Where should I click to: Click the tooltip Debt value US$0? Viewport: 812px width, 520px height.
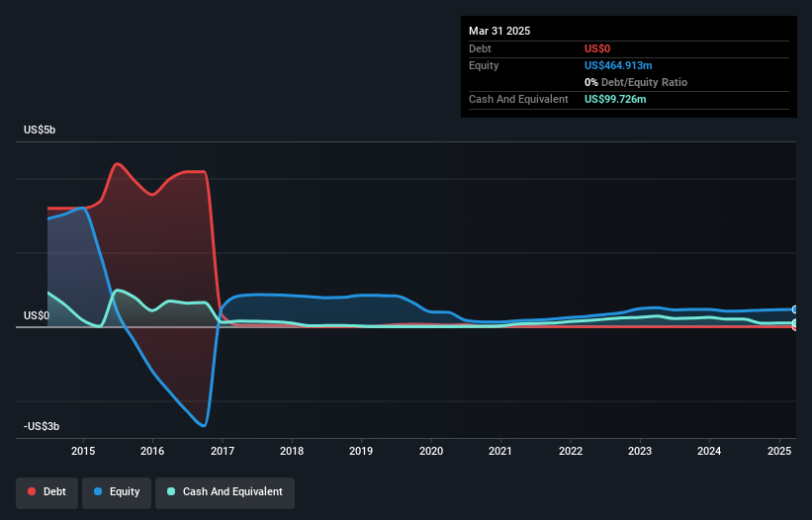597,48
